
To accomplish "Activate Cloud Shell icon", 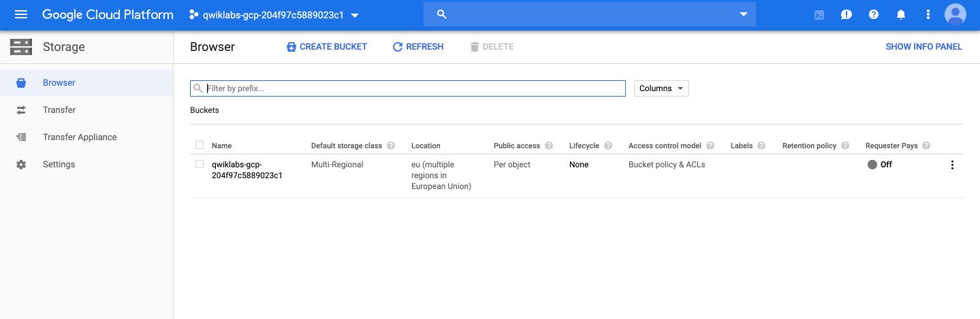I will click(x=819, y=14).
